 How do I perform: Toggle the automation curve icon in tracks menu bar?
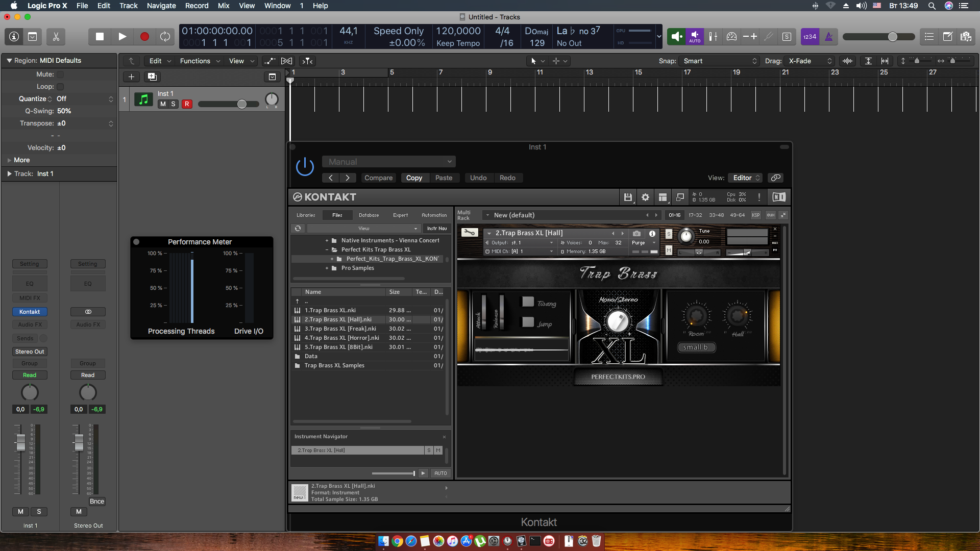click(x=269, y=61)
